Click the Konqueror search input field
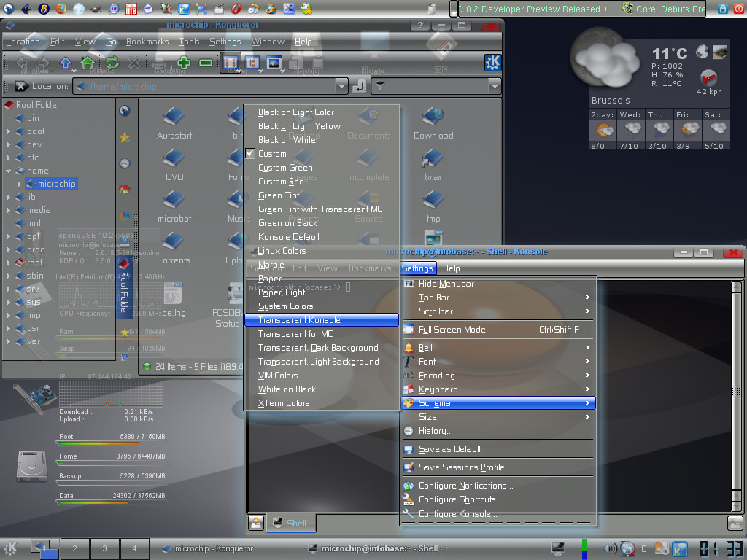 (430, 86)
